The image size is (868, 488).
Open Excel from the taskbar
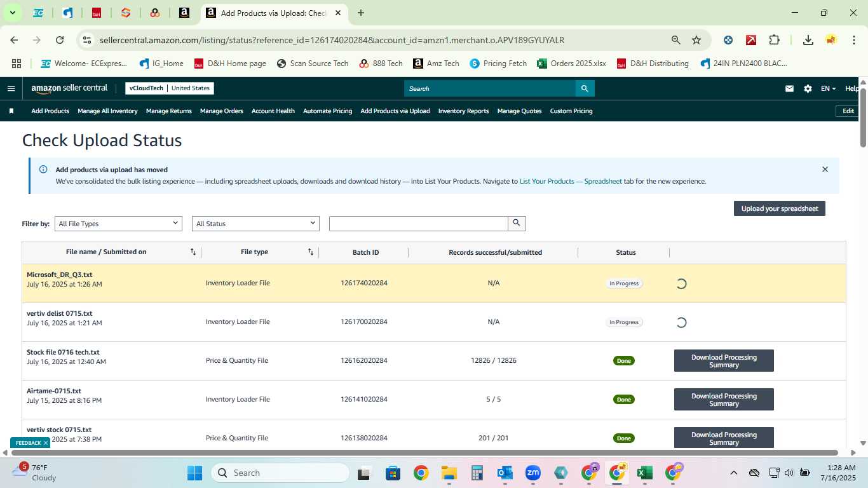pos(645,473)
